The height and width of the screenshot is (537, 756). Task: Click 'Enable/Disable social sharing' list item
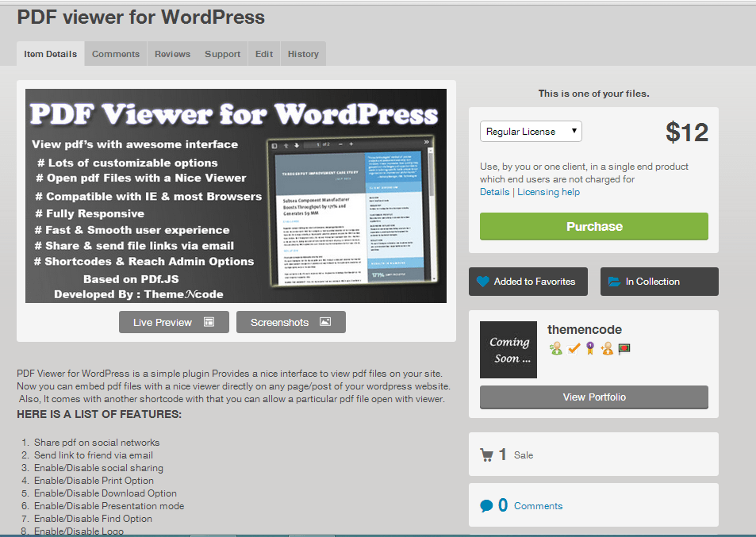tap(98, 467)
